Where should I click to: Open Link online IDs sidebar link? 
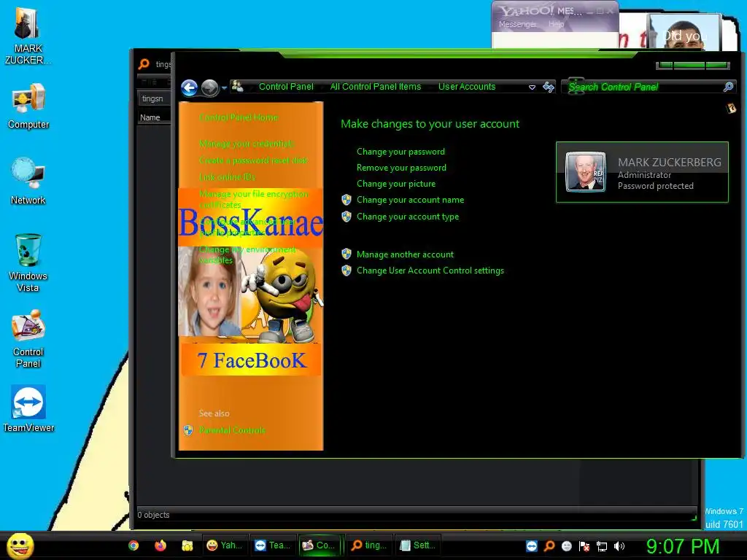coord(228,177)
